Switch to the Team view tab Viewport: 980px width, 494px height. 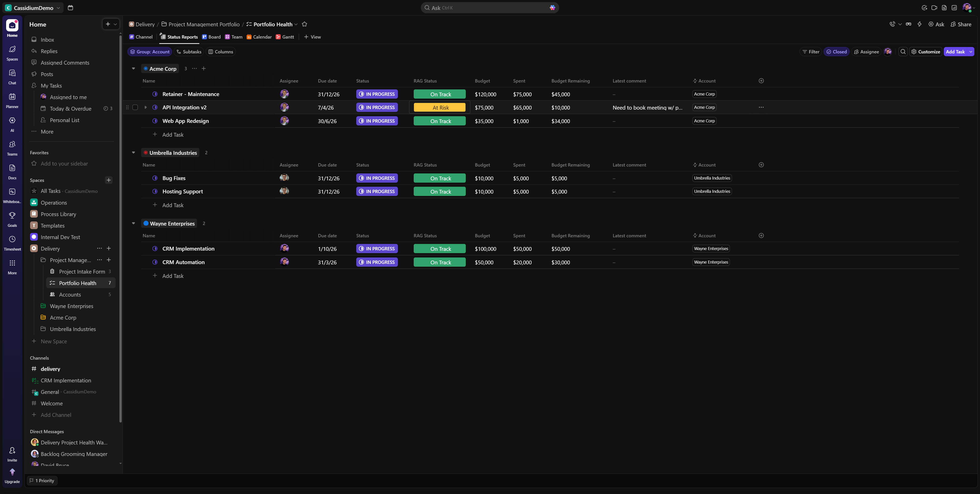coord(234,37)
